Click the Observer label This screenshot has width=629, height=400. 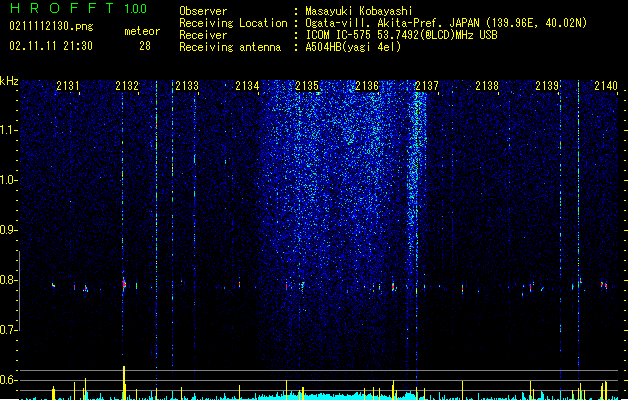[203, 11]
